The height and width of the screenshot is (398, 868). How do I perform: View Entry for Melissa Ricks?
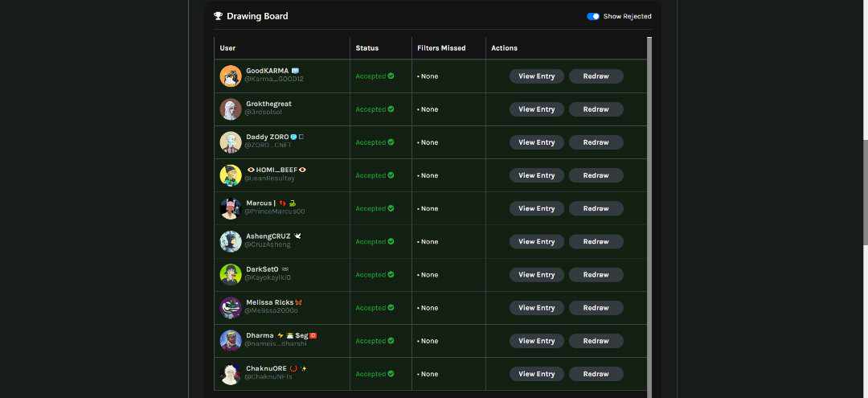pyautogui.click(x=536, y=308)
